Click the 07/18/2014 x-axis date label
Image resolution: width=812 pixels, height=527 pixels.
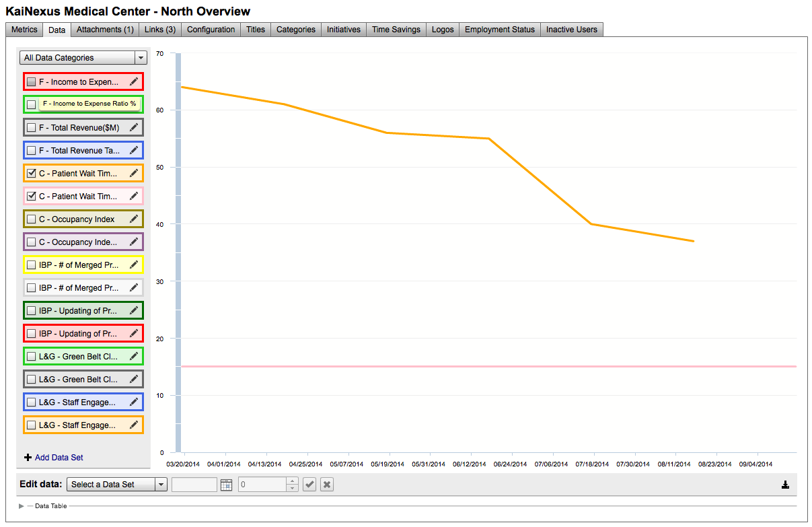[593, 464]
